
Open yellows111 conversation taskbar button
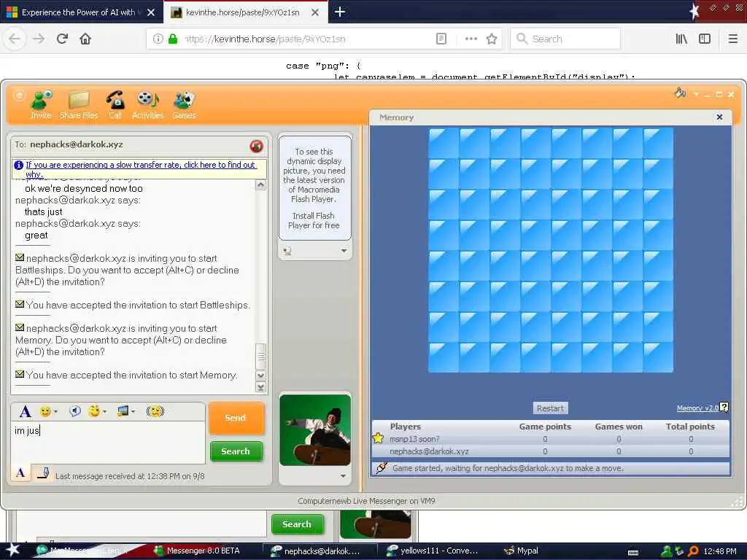click(432, 551)
